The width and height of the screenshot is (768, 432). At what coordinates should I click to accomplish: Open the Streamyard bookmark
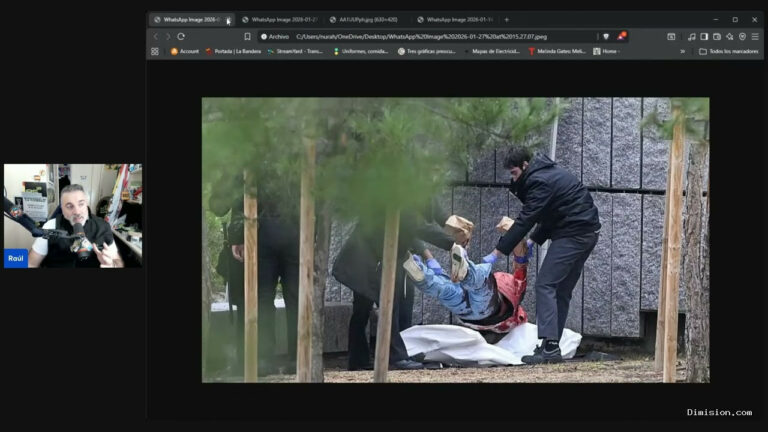click(x=295, y=51)
